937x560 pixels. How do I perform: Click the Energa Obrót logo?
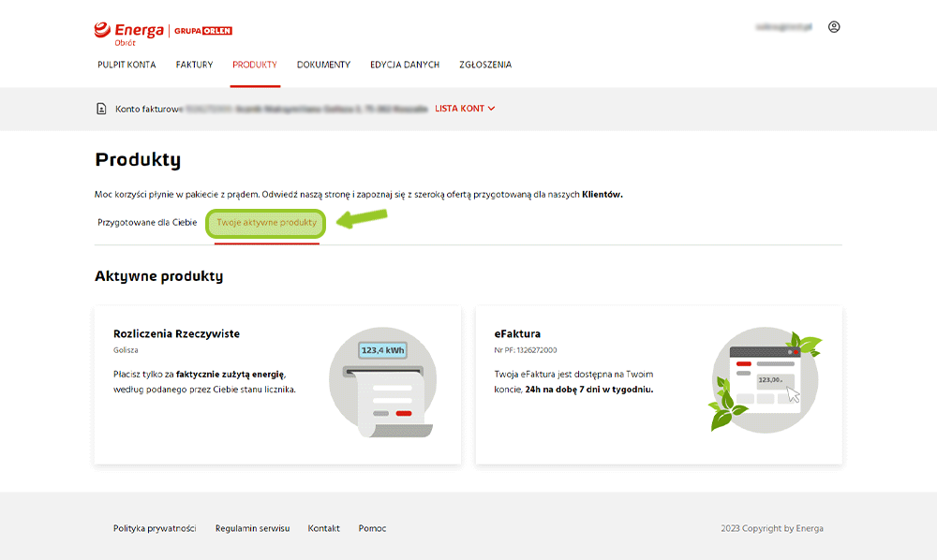click(129, 32)
